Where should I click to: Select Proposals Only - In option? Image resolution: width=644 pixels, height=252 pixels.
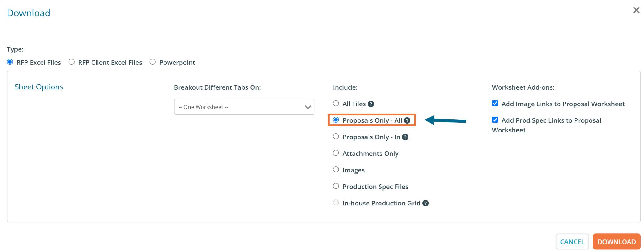coord(336,136)
